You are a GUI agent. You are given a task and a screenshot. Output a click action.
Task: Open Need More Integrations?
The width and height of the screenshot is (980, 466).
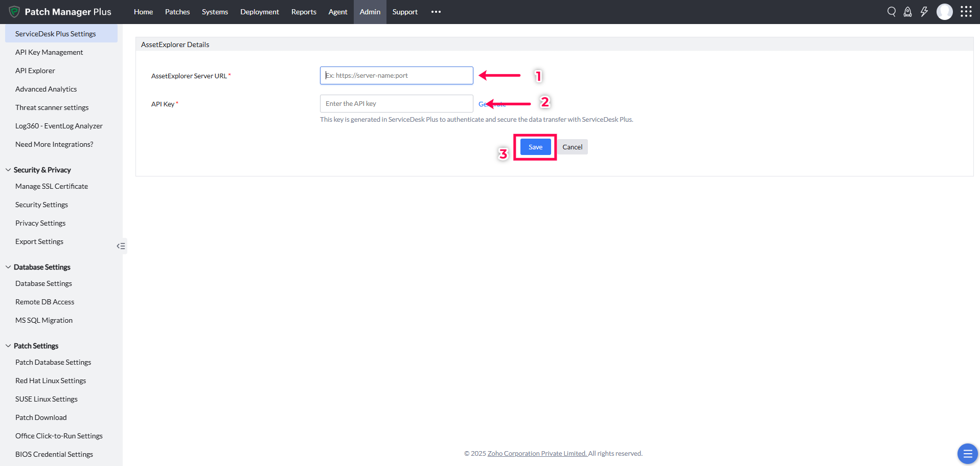click(x=54, y=144)
